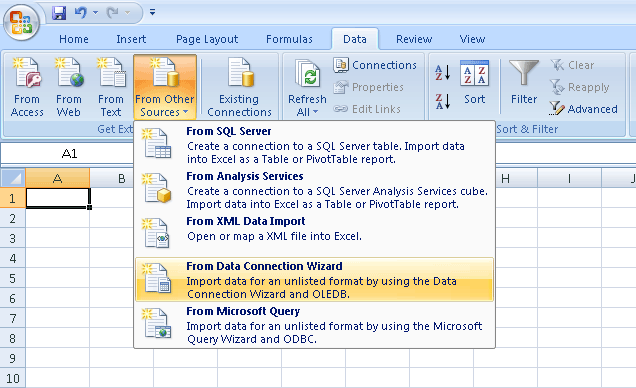Select row 4 header
The image size is (636, 388).
tap(13, 258)
